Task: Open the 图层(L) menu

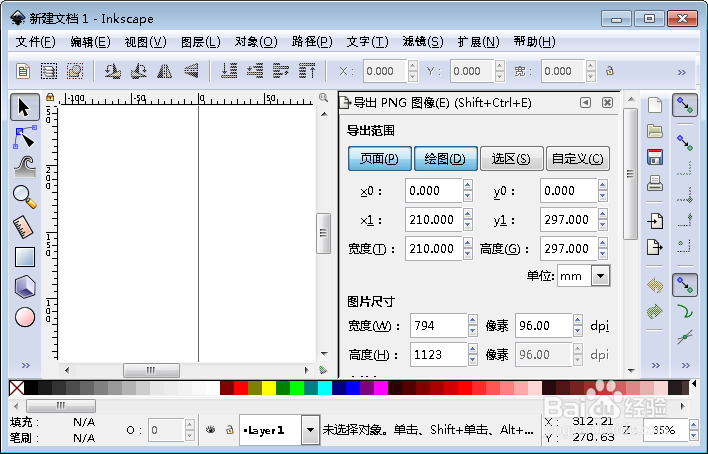Action: point(200,42)
